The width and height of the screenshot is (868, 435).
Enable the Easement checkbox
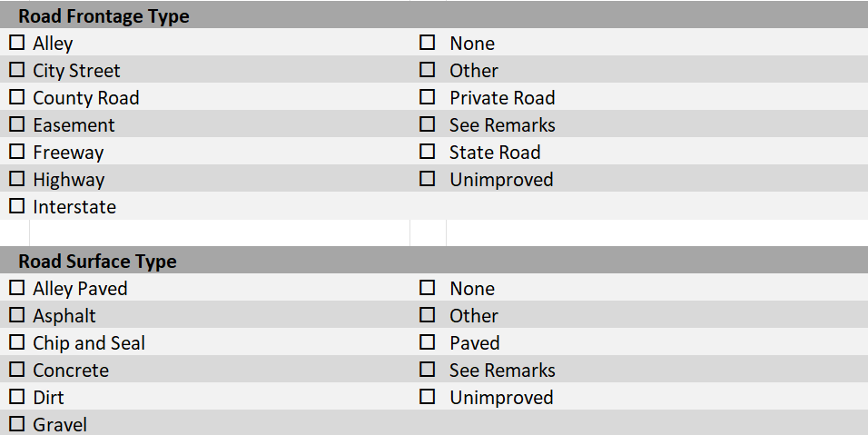pyautogui.click(x=17, y=124)
